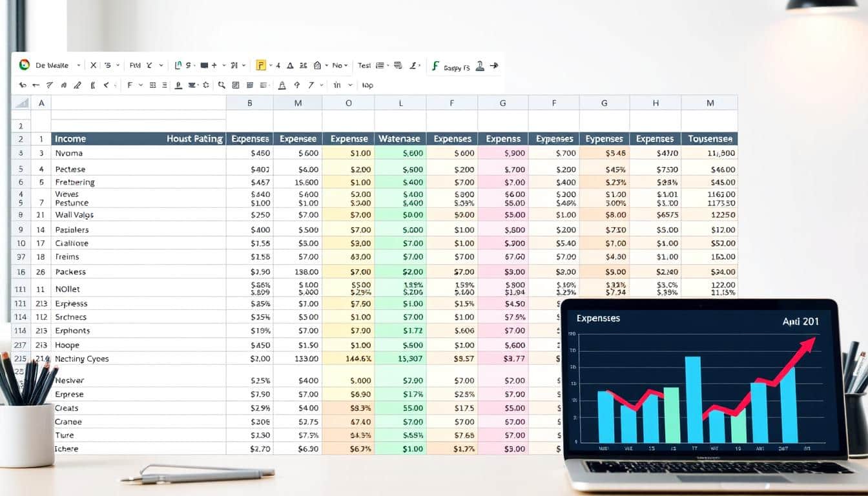Image resolution: width=868 pixels, height=496 pixels.
Task: Open the De Wealte dropdown arrow
Action: click(x=79, y=65)
